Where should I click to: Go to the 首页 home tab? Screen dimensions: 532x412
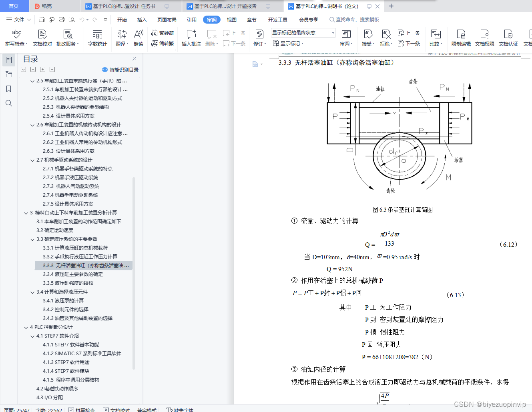click(14, 6)
